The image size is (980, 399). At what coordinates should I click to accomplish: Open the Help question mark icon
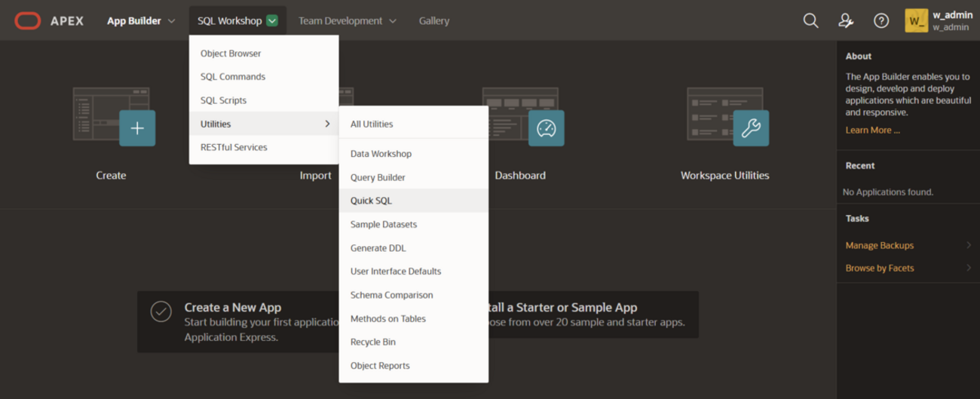coord(881,20)
